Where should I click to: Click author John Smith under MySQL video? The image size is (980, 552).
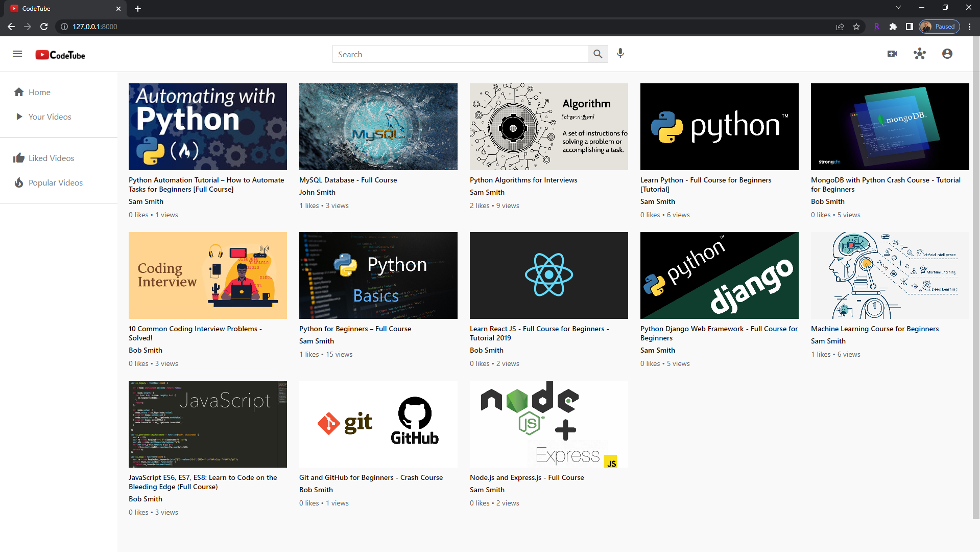(317, 192)
